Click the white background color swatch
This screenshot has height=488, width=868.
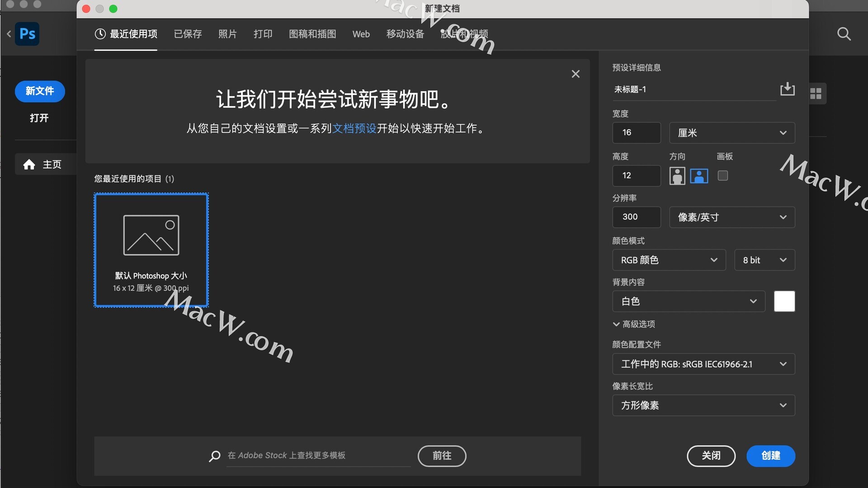pos(784,301)
